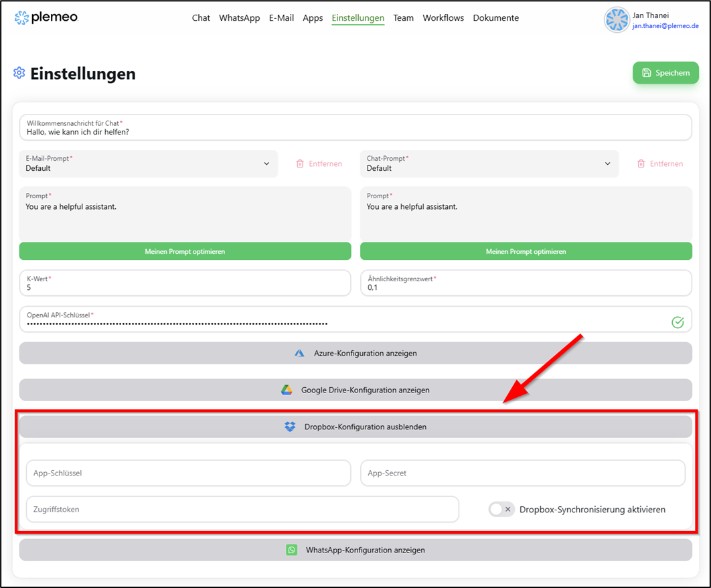Click the WhatsApp icon on the bottom bar
This screenshot has height=588, width=711.
pos(293,550)
